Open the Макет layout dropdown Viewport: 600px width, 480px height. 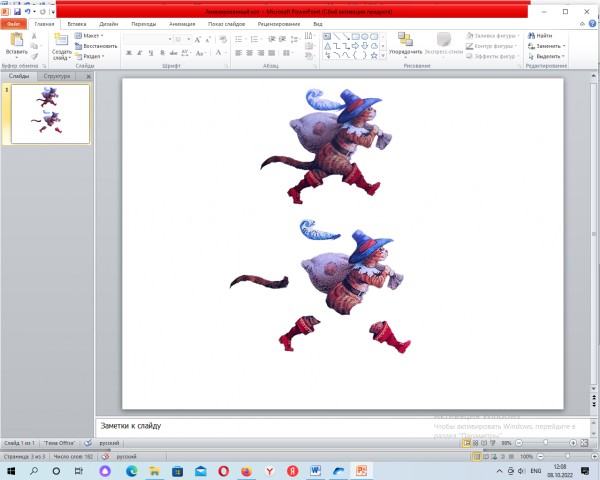pyautogui.click(x=89, y=36)
